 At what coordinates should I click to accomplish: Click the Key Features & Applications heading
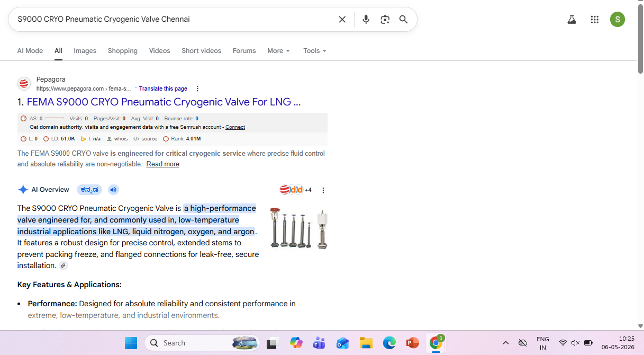point(69,285)
